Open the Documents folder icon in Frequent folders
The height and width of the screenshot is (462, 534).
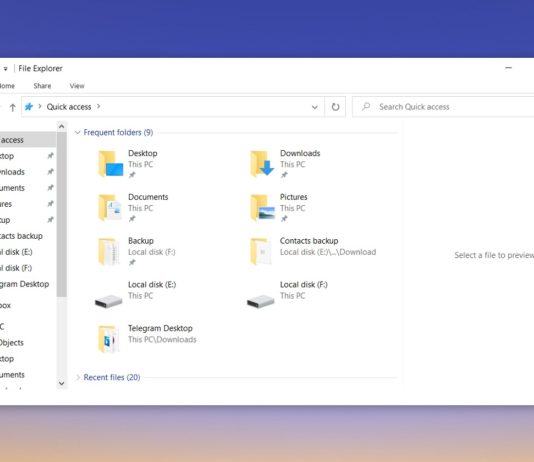110,207
